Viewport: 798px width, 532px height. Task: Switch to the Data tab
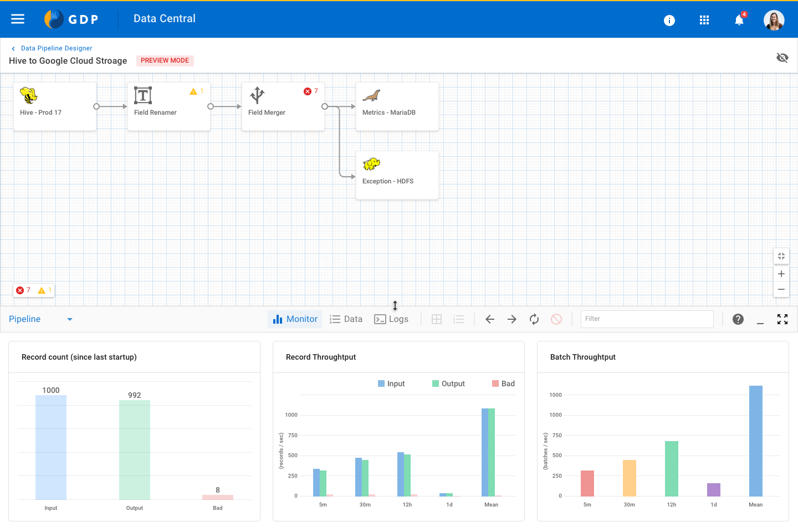coord(346,319)
